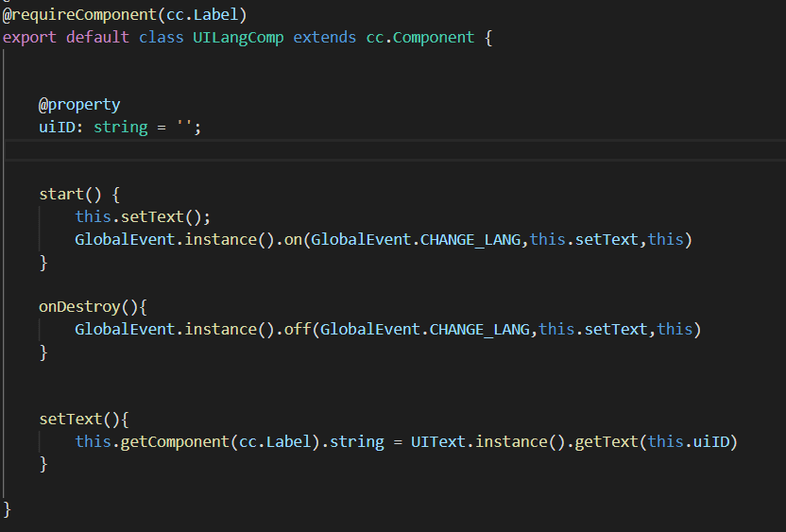
Task: Click the closing brace of start method
Action: pyautogui.click(x=43, y=263)
